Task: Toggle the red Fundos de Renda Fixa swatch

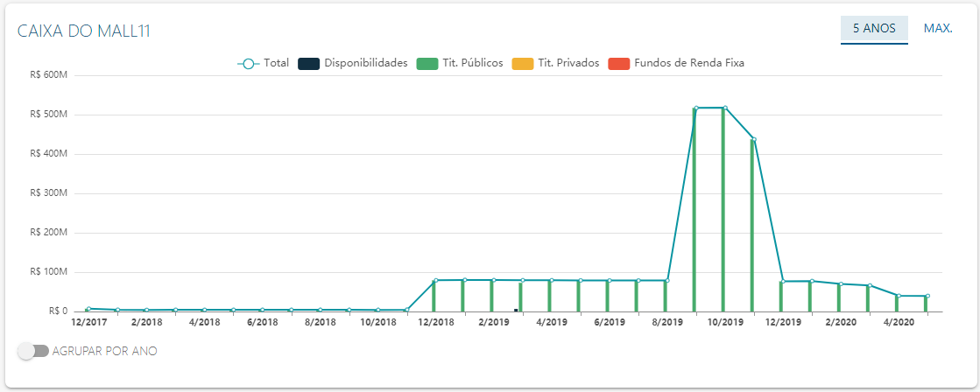Action: (619, 63)
